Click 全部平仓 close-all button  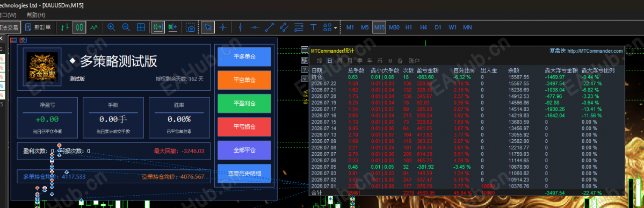[x=244, y=150]
